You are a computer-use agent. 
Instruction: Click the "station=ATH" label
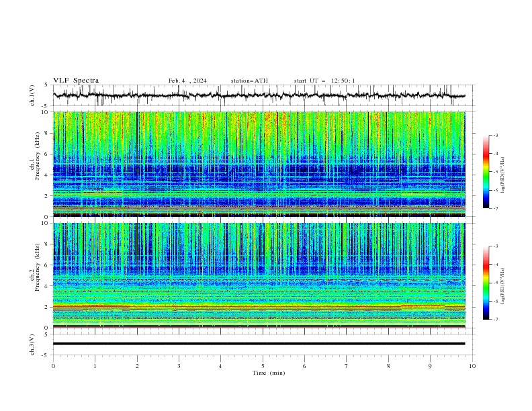click(249, 81)
